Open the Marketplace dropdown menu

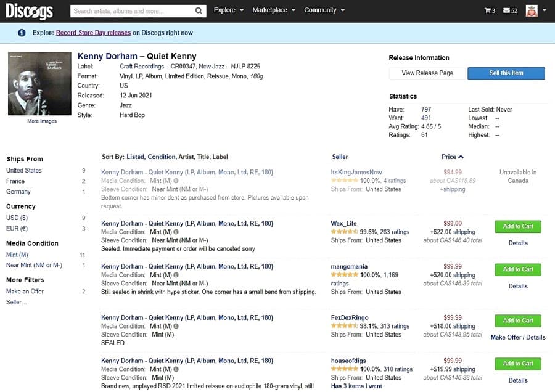pos(274,10)
